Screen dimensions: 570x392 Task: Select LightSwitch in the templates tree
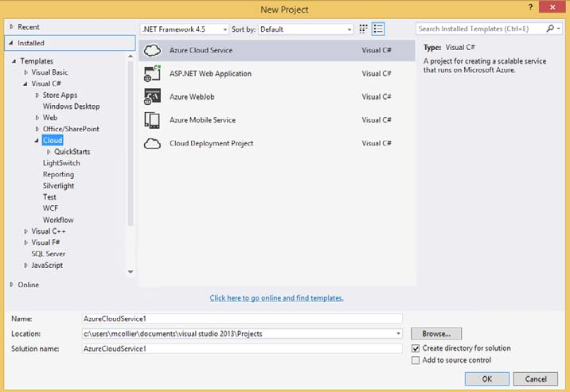click(61, 163)
